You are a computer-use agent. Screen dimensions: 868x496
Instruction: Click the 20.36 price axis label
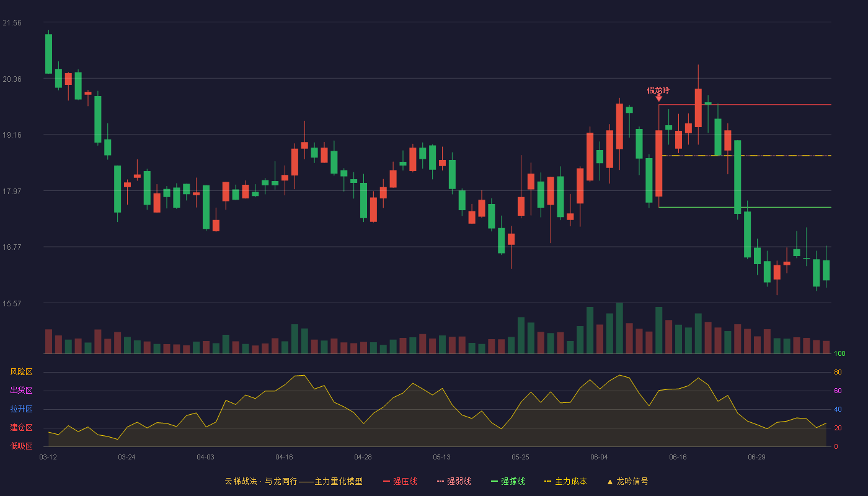coord(12,79)
